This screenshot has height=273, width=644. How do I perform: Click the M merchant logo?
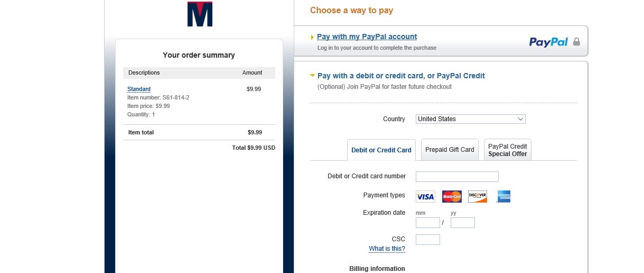tap(200, 14)
